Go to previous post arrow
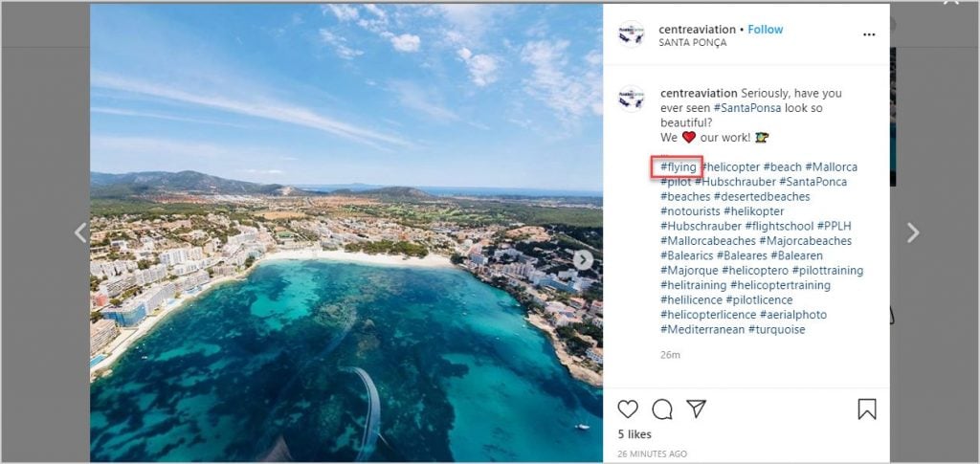 coord(80,232)
